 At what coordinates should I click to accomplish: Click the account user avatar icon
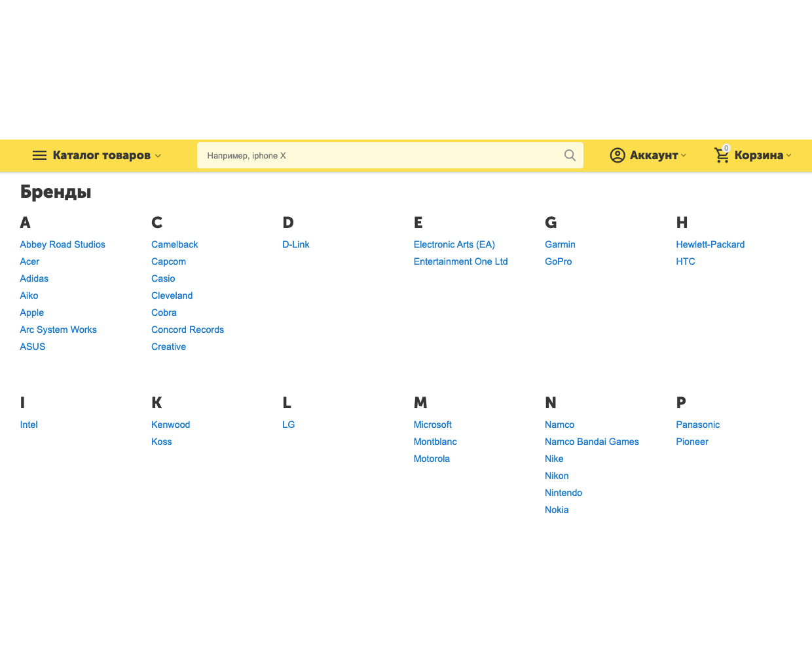(x=618, y=155)
